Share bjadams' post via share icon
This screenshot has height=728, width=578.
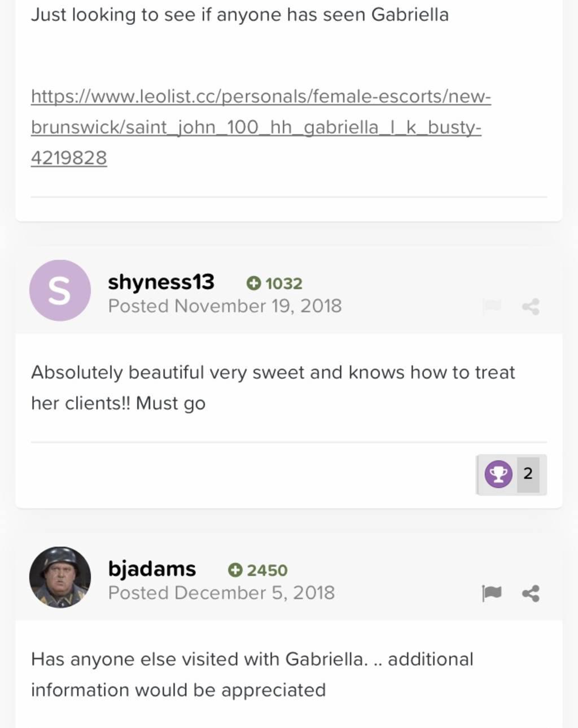point(531,594)
